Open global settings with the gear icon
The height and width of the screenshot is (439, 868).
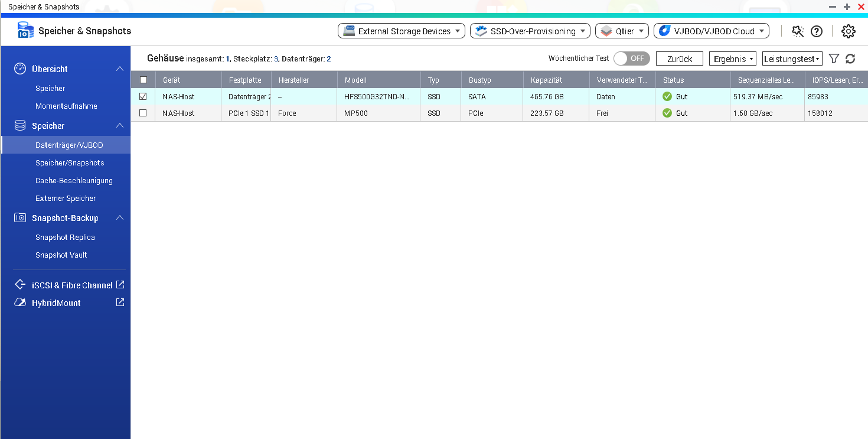848,31
